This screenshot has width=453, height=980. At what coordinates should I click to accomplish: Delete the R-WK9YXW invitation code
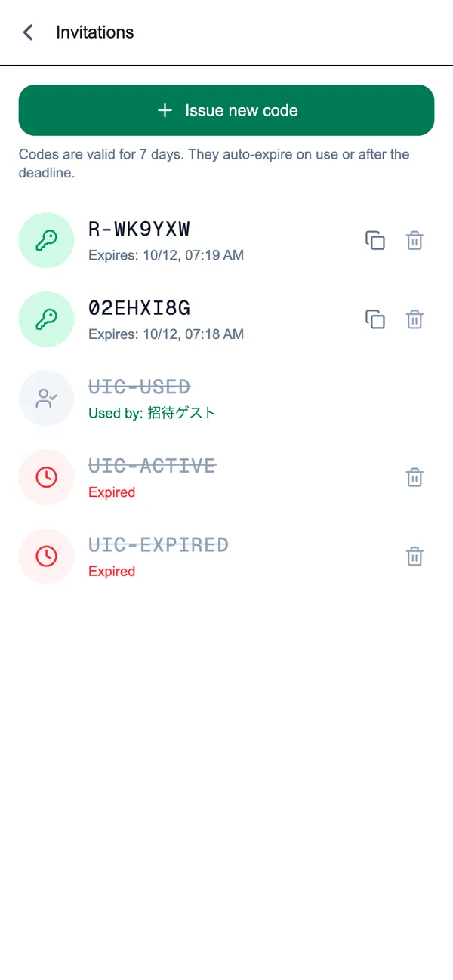[414, 240]
